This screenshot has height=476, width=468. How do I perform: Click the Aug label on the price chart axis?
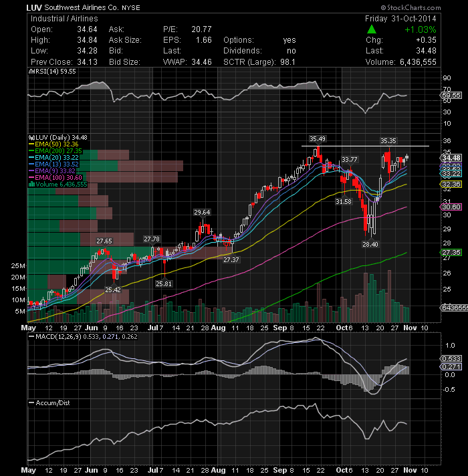tap(218, 328)
